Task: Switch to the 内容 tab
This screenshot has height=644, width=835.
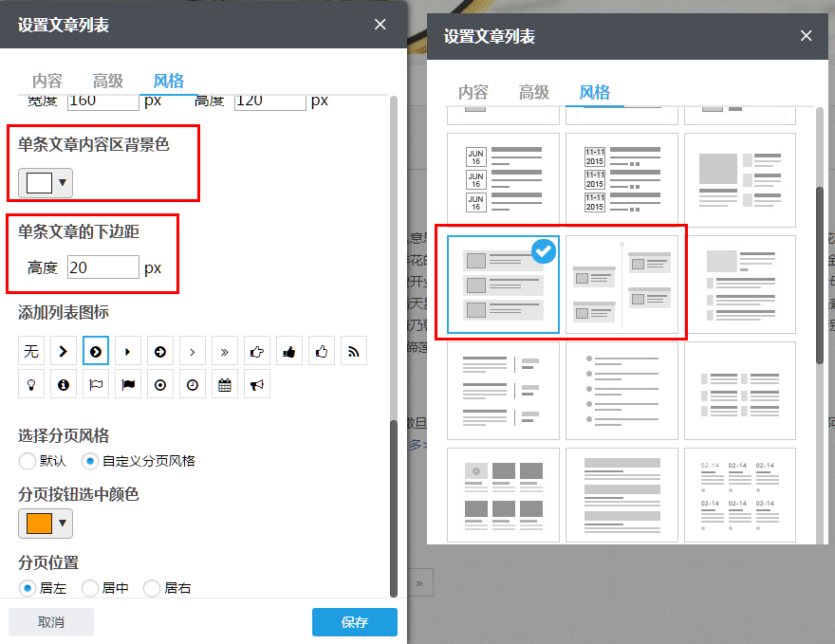Action: pos(47,81)
